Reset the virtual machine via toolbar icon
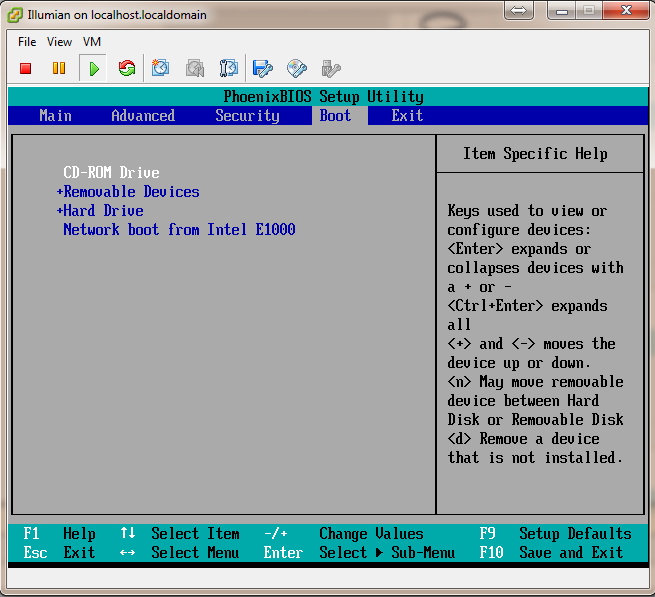The width and height of the screenshot is (655, 597). tap(126, 68)
